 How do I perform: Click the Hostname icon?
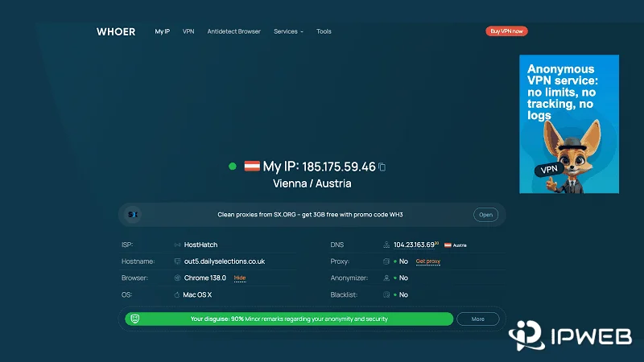point(177,261)
